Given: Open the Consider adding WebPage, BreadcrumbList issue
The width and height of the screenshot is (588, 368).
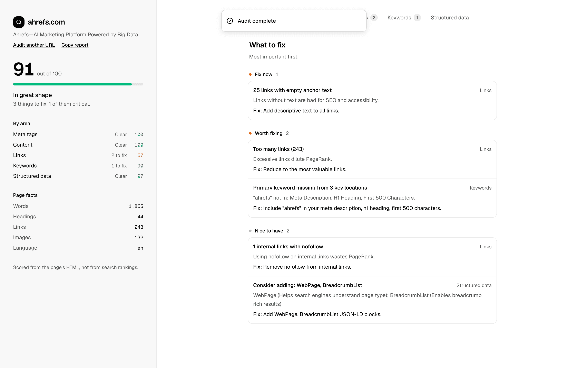Looking at the screenshot, I should tap(372, 300).
